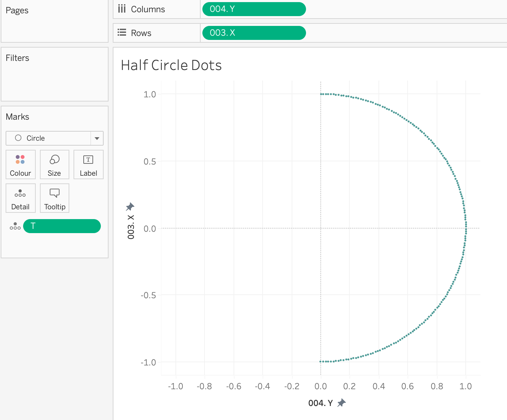Click the Label marks card icon
The width and height of the screenshot is (507, 420).
[88, 160]
